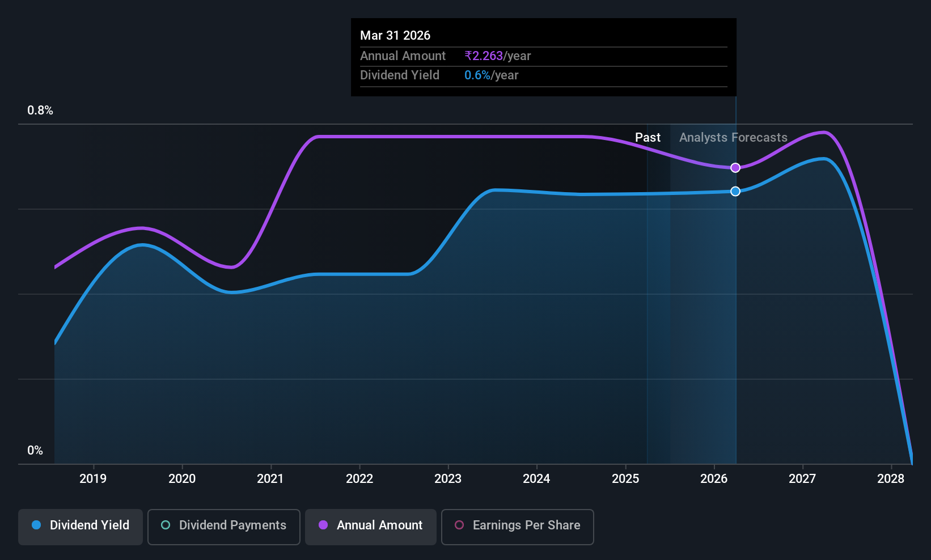Enable the Dividend Payments series
This screenshot has height=560, width=931.
[x=224, y=527]
